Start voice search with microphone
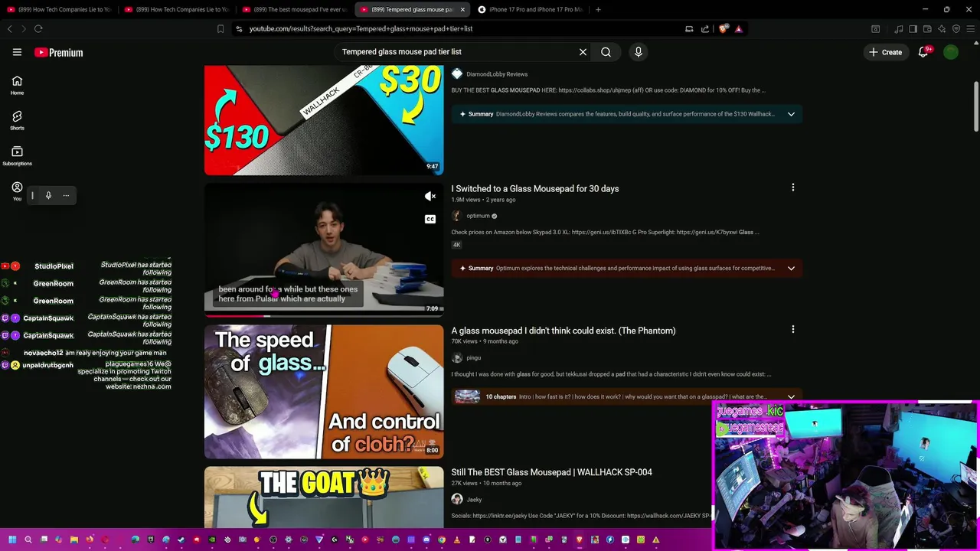Screen dimensions: 980x551 click(x=638, y=52)
